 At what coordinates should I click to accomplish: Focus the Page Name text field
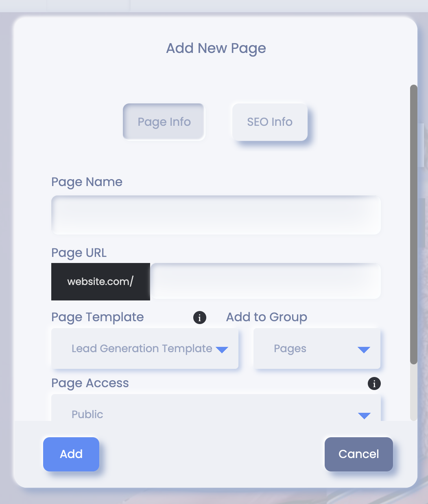tap(216, 215)
